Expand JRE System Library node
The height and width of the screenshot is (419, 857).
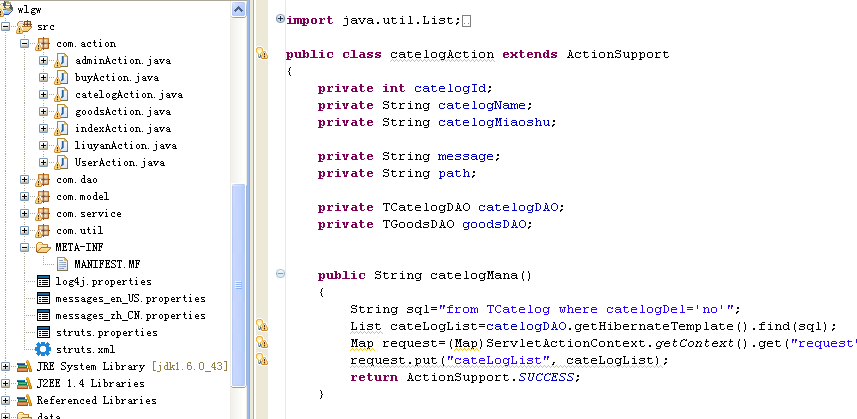[x=5, y=367]
